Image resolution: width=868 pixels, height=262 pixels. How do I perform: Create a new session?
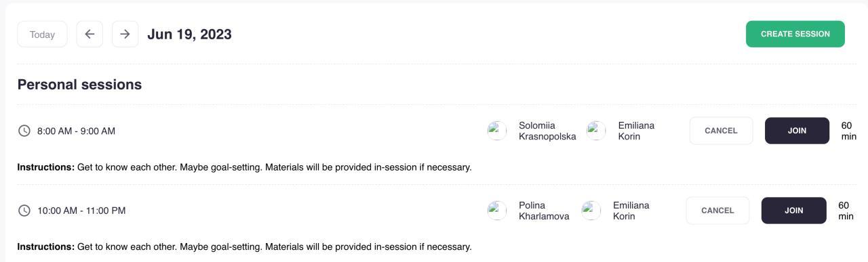[x=795, y=34]
